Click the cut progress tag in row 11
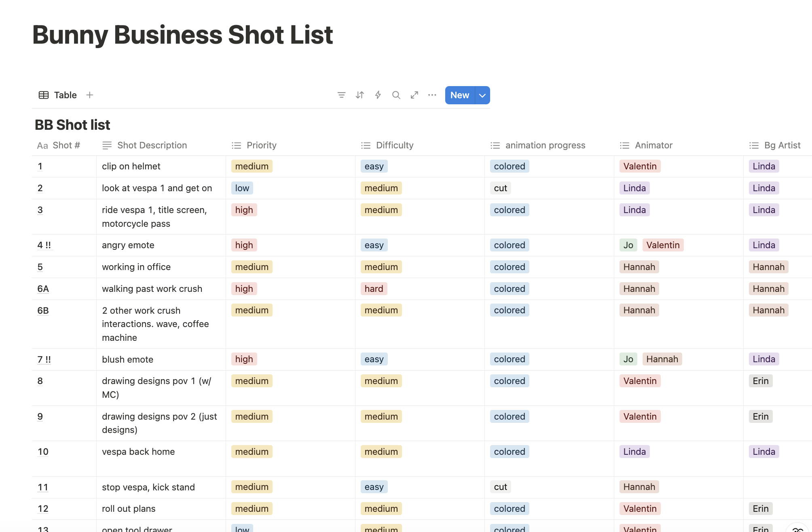The image size is (812, 532). click(500, 487)
